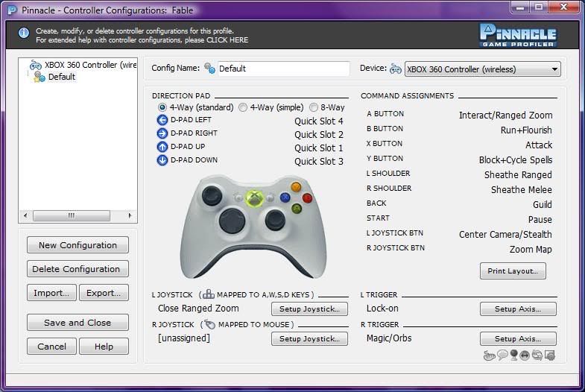Click the D-PAD DOWN arrow icon
This screenshot has height=392, width=585.
(x=162, y=160)
